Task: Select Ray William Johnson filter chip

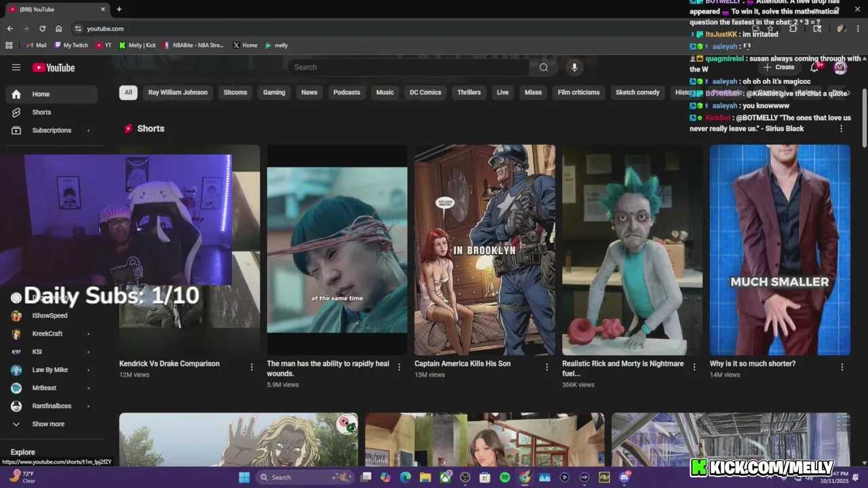Action: 178,92
